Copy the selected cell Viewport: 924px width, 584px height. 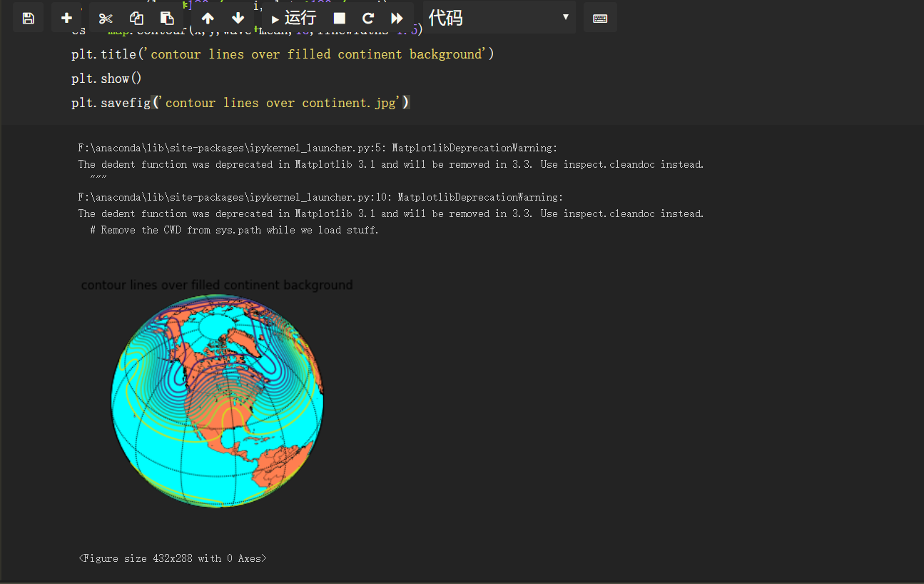136,17
